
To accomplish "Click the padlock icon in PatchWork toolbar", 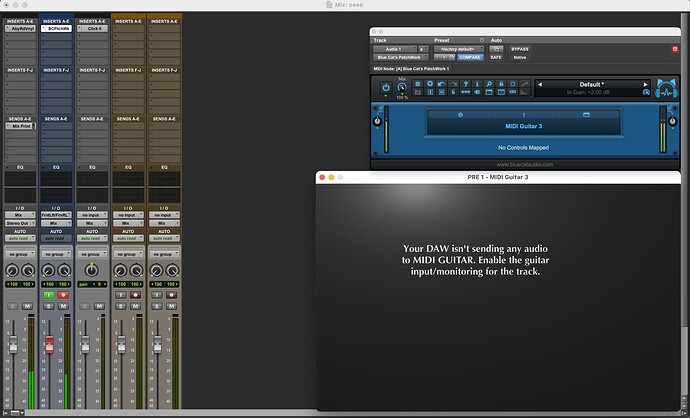I will coord(501,84).
